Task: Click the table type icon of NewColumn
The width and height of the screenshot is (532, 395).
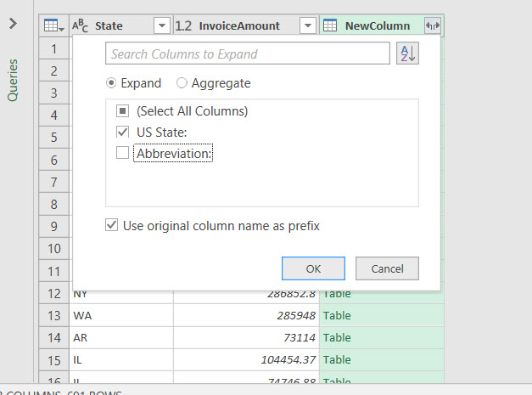Action: [x=330, y=26]
